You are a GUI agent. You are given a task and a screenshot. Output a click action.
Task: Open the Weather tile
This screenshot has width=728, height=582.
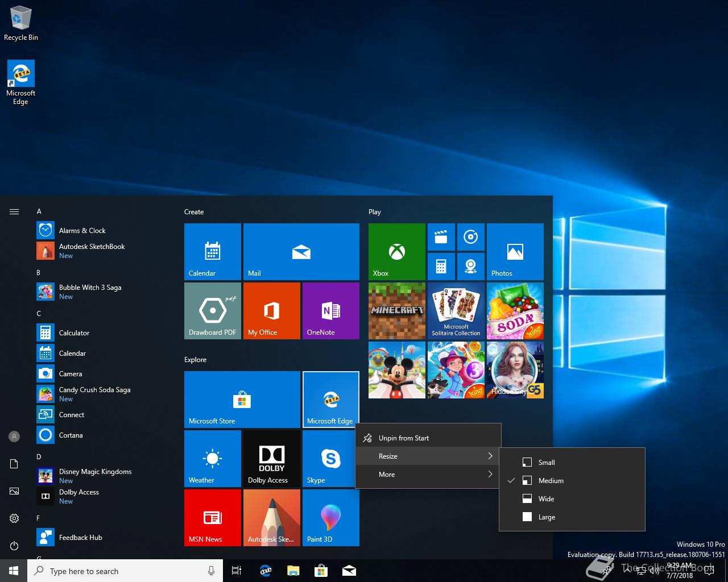point(213,459)
